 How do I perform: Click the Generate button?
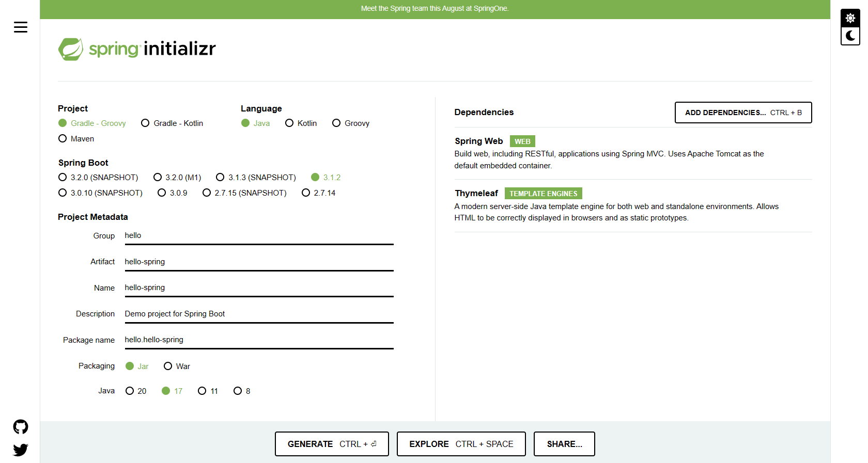tap(332, 444)
